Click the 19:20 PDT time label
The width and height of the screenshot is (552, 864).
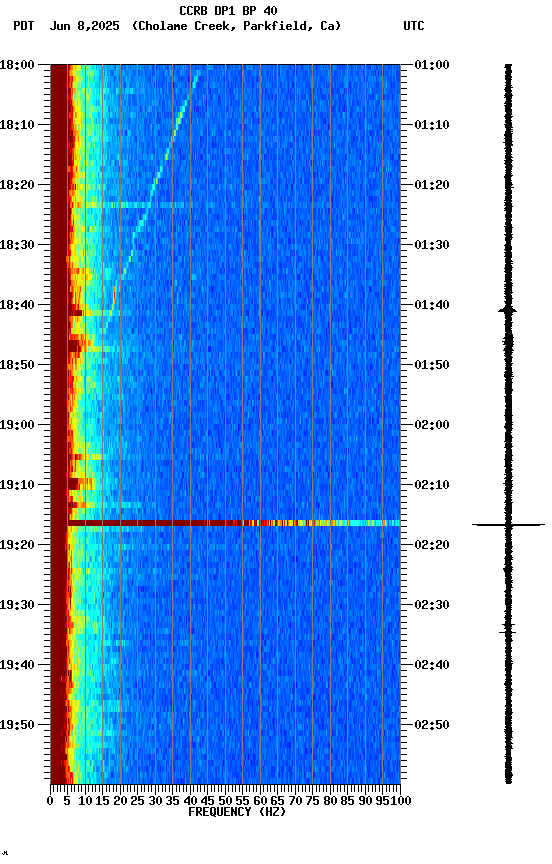pyautogui.click(x=17, y=545)
